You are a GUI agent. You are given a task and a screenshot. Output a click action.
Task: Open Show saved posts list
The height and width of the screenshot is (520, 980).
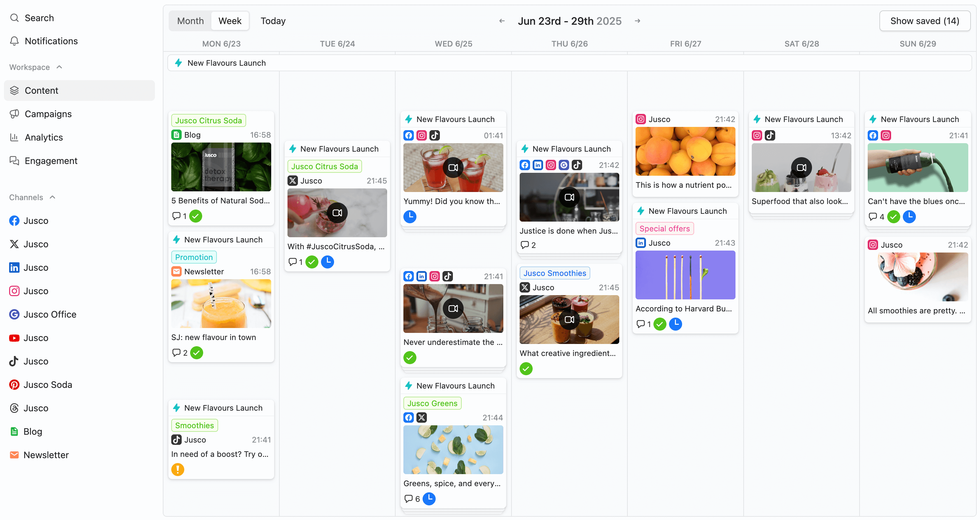[925, 21]
